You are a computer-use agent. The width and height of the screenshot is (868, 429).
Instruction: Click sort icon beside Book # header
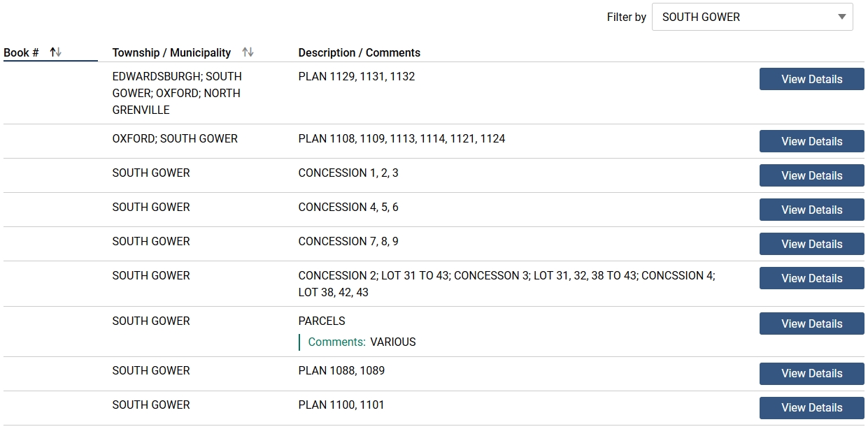pos(56,52)
